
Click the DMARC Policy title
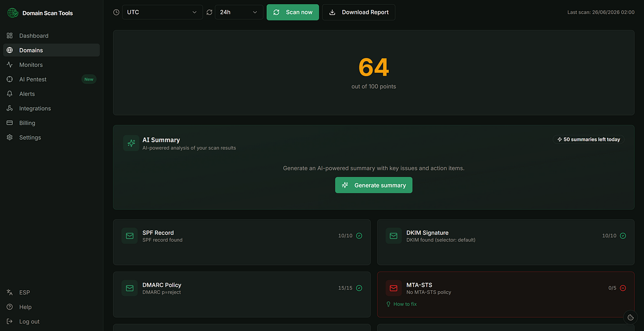coord(162,285)
